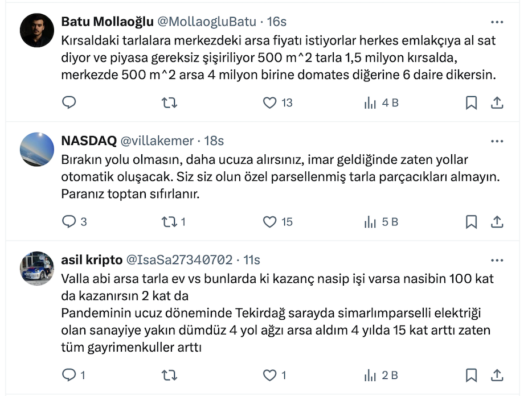Open the @villakemer handle link
This screenshot has width=532, height=396.
tap(158, 141)
